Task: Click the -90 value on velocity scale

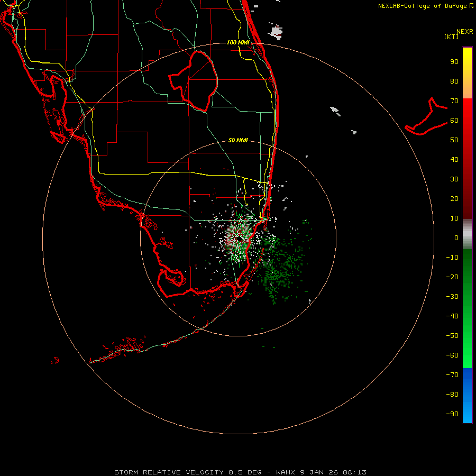Action: click(x=452, y=414)
